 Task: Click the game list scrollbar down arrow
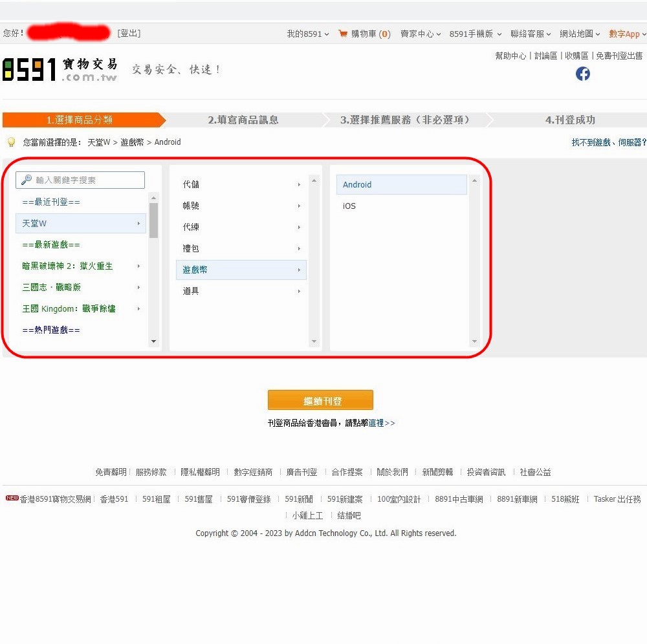[153, 341]
